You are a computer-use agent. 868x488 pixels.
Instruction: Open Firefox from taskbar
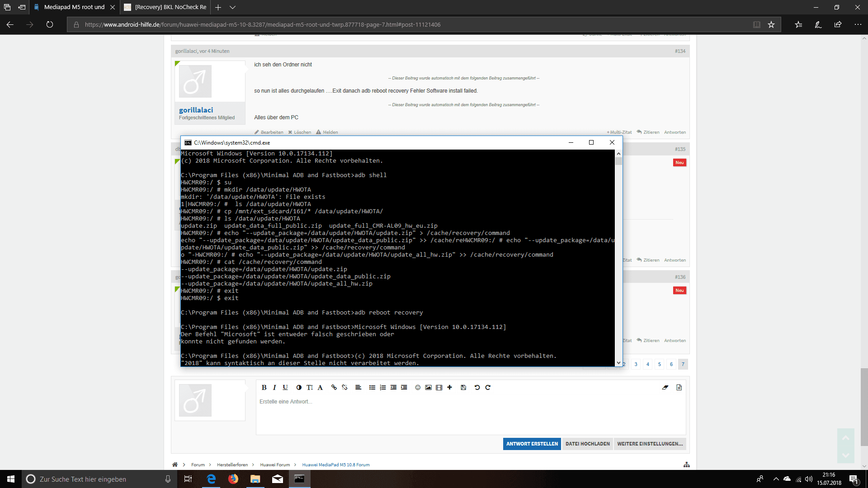[x=233, y=479]
